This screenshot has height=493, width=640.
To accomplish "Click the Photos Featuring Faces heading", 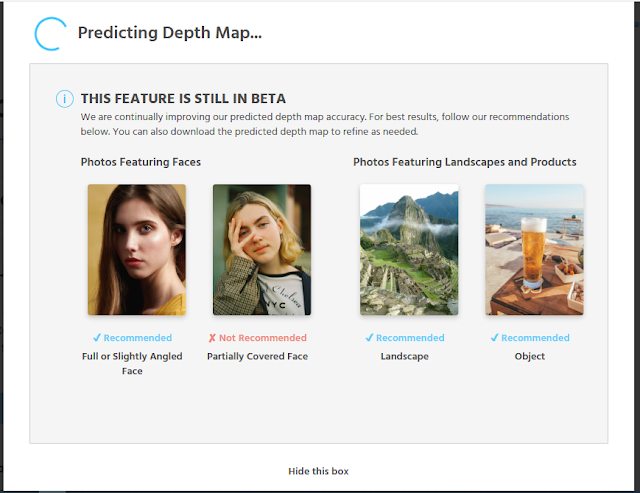I will [x=141, y=162].
